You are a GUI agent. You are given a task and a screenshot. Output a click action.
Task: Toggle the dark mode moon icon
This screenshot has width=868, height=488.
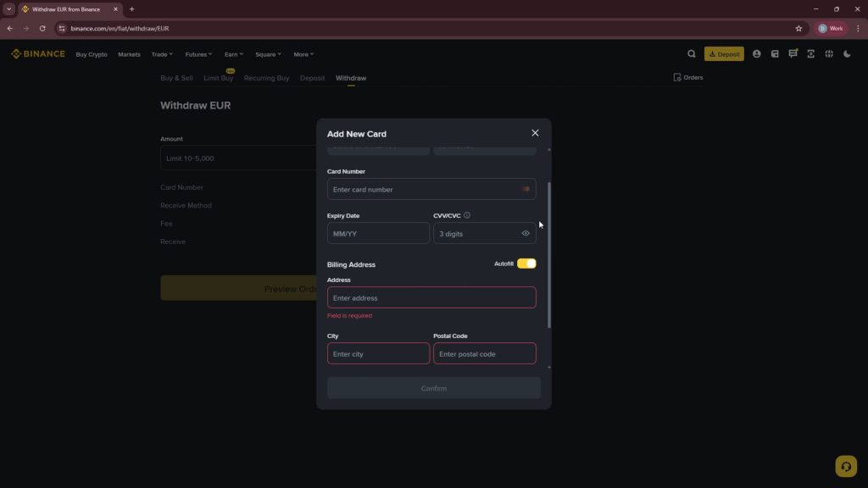(x=847, y=53)
